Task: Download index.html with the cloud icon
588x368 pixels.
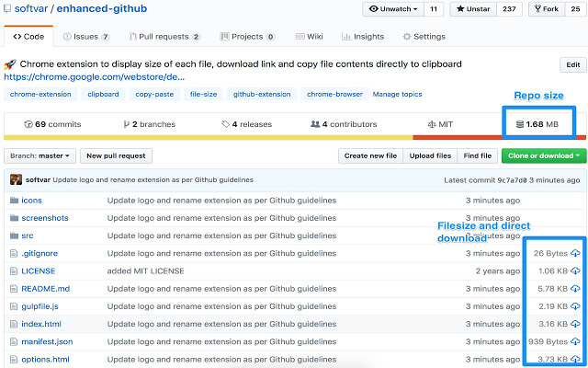Action: (x=575, y=324)
